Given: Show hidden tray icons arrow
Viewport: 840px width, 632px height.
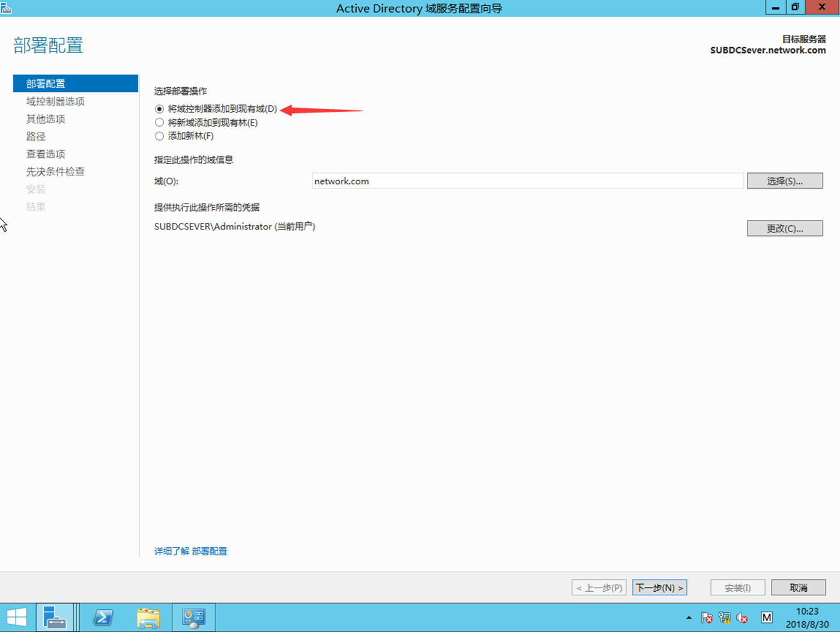Looking at the screenshot, I should point(689,618).
